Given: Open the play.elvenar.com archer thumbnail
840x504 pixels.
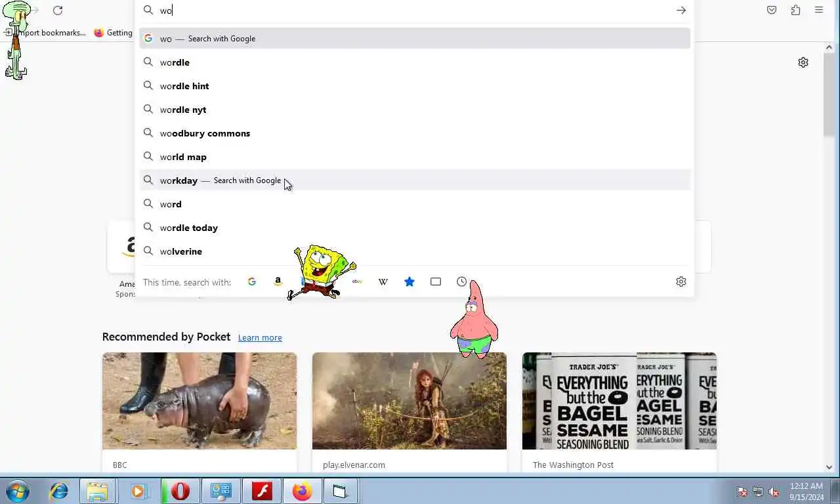Looking at the screenshot, I should click(409, 401).
